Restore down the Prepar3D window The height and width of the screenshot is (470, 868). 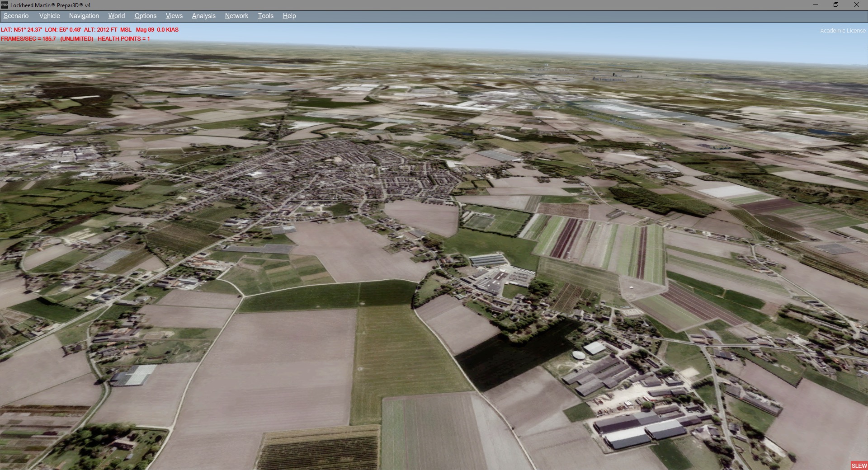click(836, 5)
